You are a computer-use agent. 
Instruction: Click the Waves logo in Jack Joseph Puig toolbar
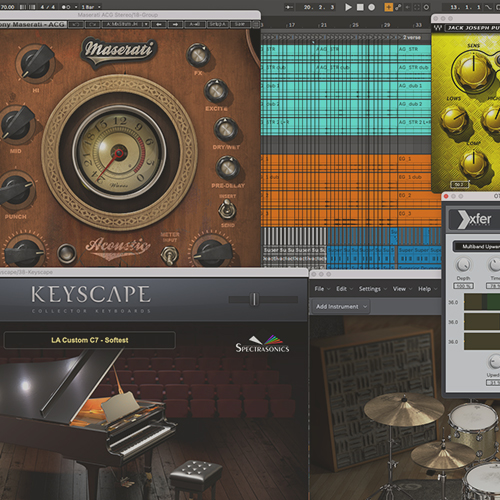[438, 28]
